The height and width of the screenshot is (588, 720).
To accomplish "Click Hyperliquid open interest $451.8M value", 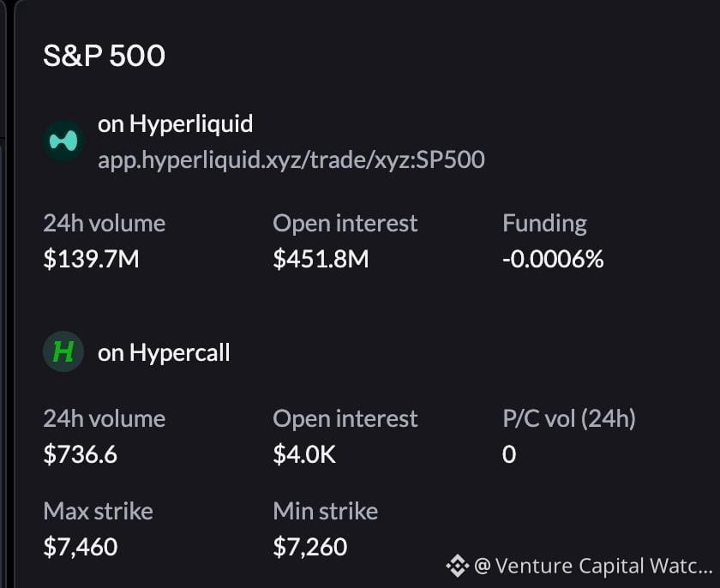I will 321,259.
